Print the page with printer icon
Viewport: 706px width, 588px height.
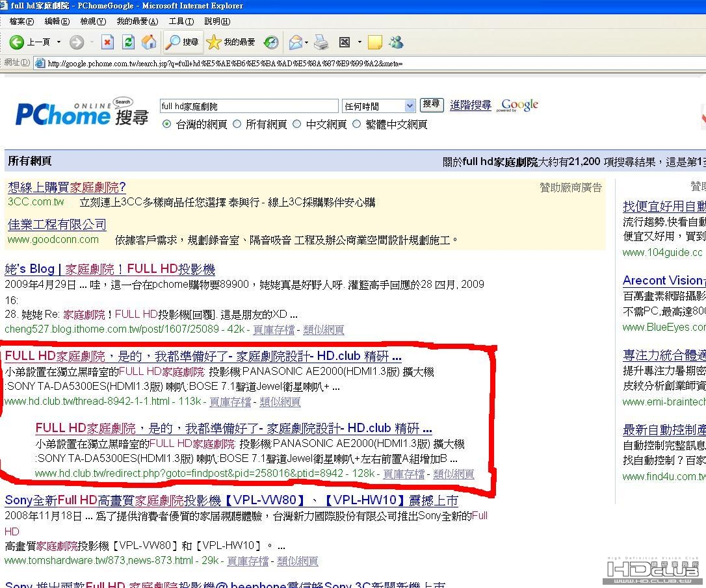coord(321,42)
